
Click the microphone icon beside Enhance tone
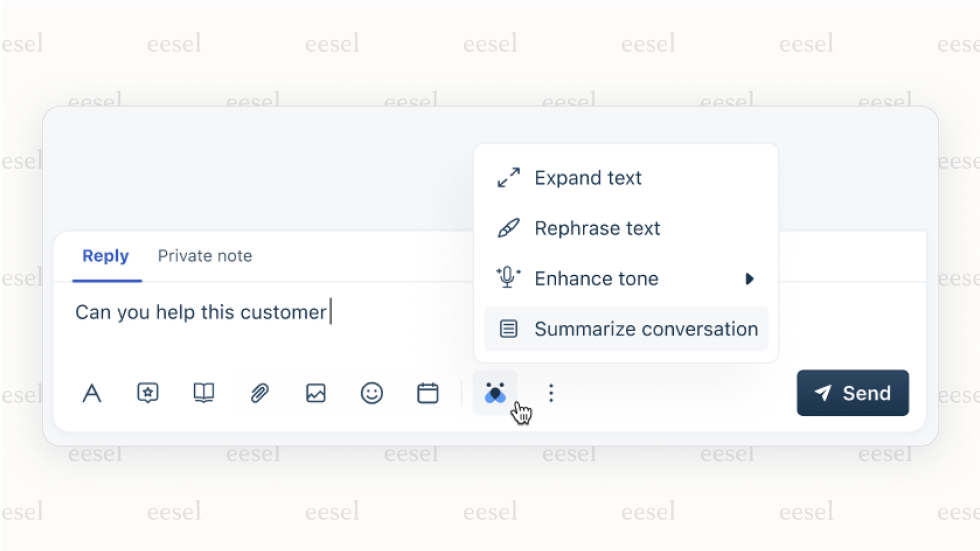508,278
